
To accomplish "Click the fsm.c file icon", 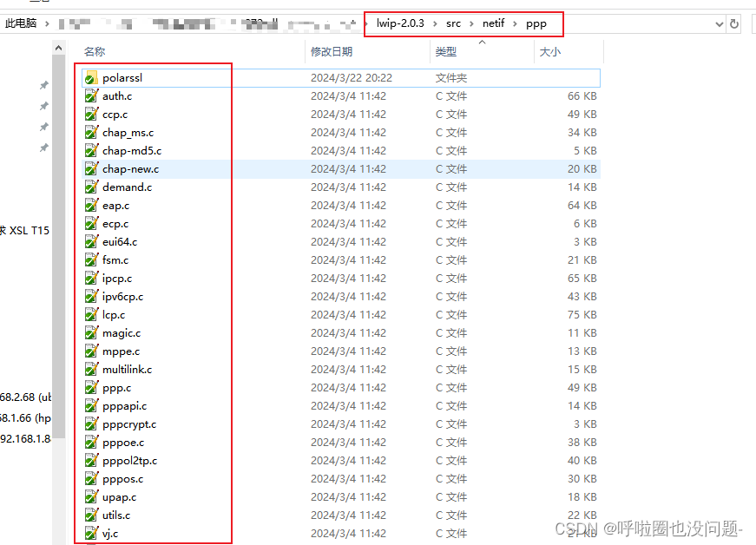I will click(91, 260).
